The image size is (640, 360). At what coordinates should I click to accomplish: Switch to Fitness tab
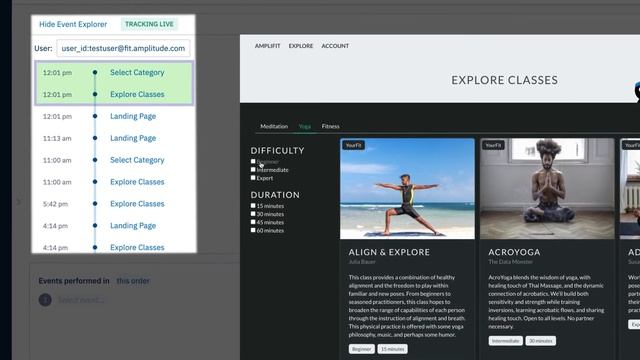[x=331, y=127]
